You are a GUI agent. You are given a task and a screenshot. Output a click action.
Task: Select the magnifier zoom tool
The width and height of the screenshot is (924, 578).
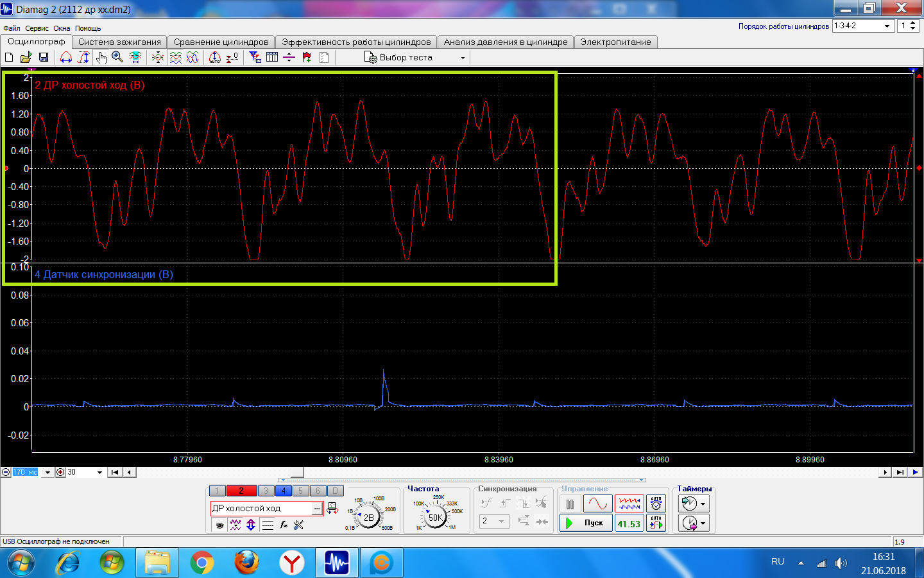[117, 58]
